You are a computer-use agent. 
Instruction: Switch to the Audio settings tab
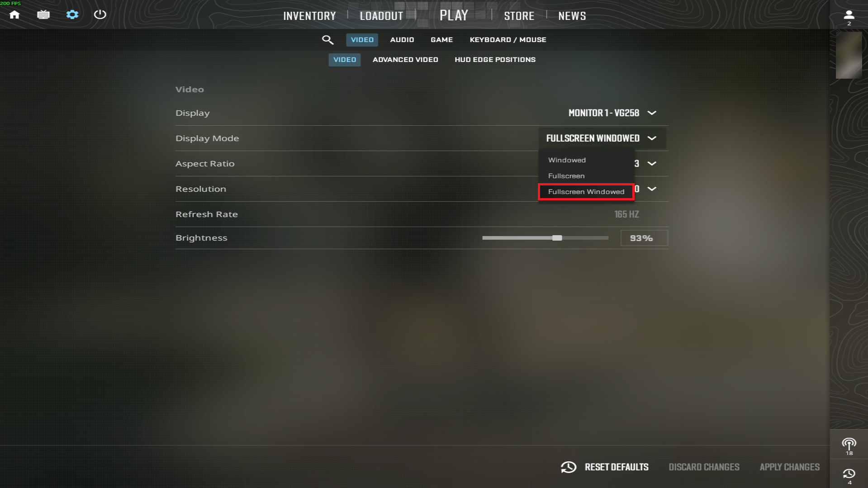tap(402, 40)
